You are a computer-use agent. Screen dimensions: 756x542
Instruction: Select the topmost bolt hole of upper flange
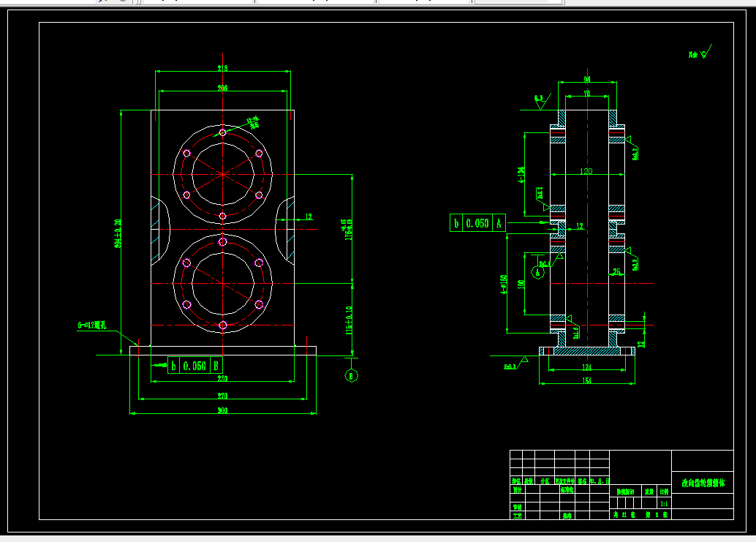point(222,132)
